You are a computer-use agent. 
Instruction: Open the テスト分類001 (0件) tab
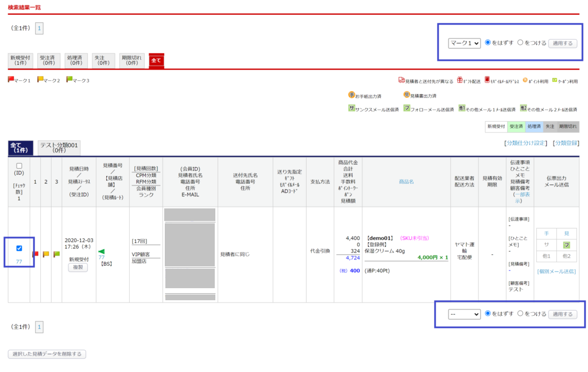pyautogui.click(x=59, y=148)
